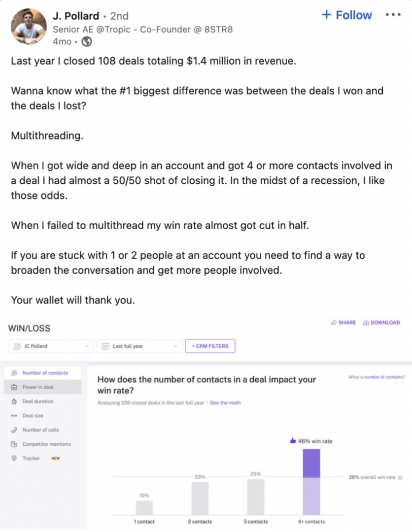Screen dimensions: 412x532
Task: Open the CRM Filters panel
Action: click(210, 346)
